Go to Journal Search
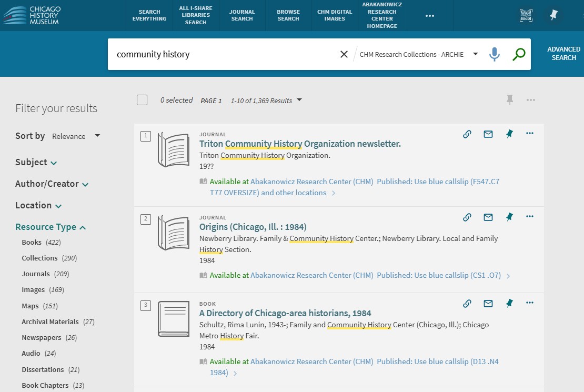Viewport: 584px width, 392px height. click(242, 15)
